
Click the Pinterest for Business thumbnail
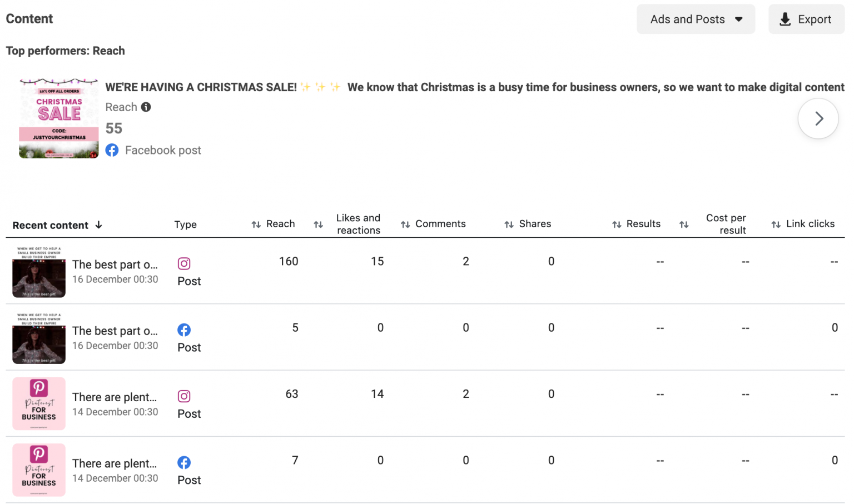(38, 403)
